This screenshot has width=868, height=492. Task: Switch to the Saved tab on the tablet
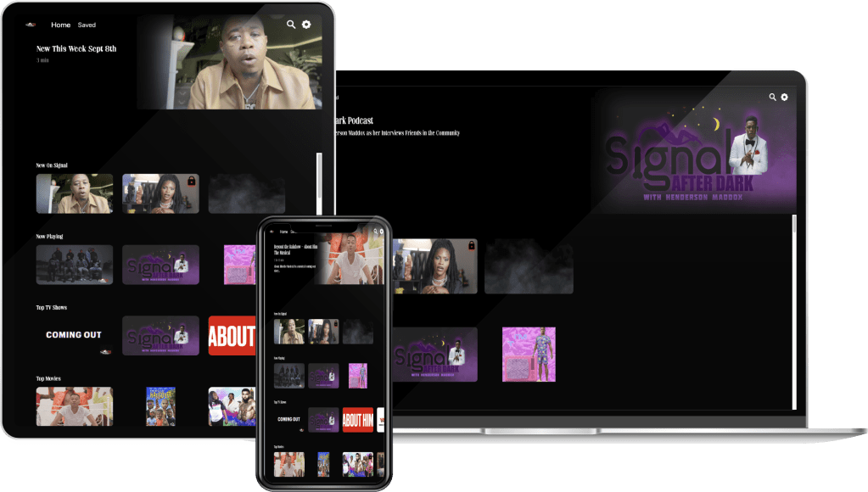86,25
